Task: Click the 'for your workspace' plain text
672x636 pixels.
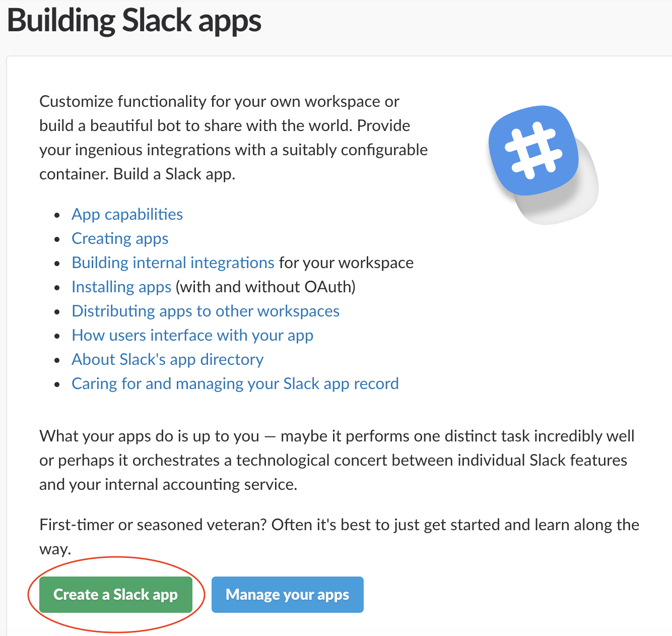Action: pos(346,263)
